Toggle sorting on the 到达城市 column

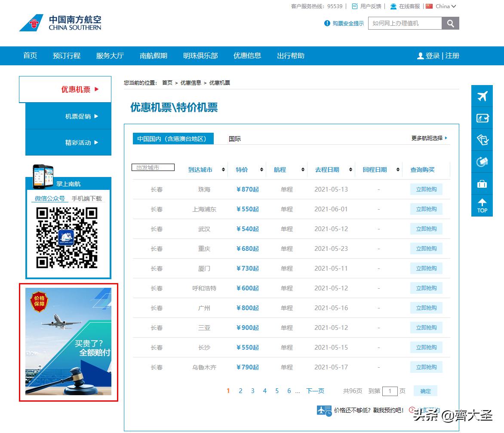pyautogui.click(x=224, y=170)
